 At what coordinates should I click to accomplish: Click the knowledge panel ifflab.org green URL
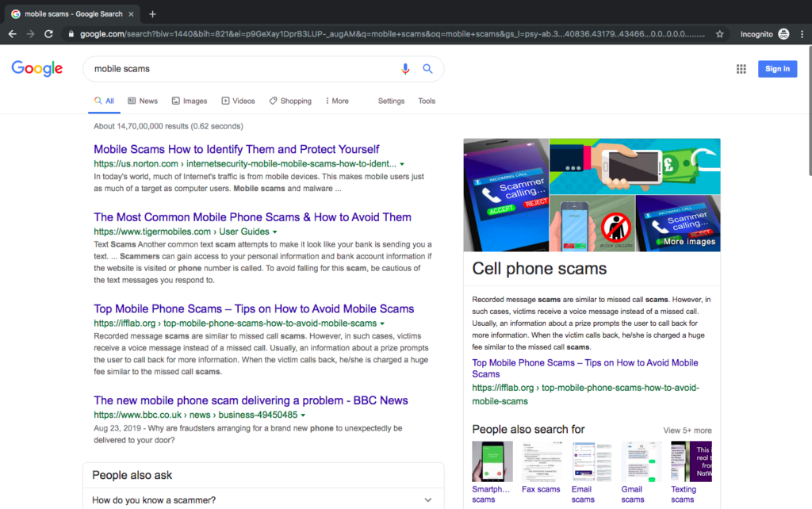(585, 394)
